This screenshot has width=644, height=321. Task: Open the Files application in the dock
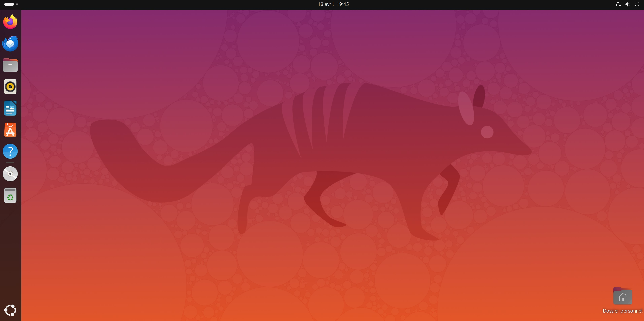click(10, 65)
